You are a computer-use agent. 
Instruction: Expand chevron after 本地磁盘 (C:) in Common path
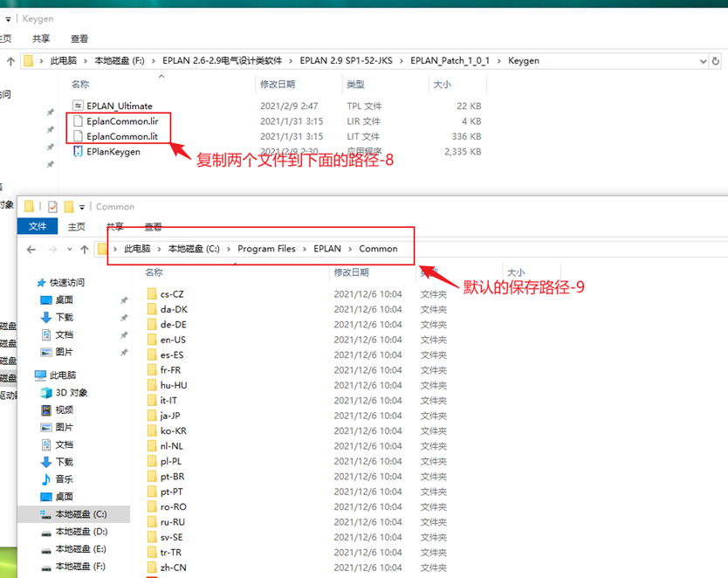click(229, 249)
